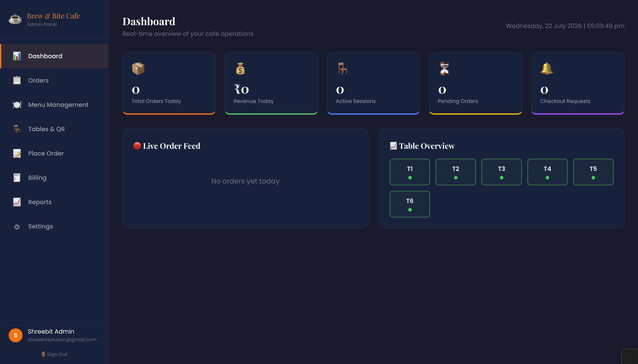Click the Total Orders Today label
This screenshot has width=638, height=364.
(156, 101)
